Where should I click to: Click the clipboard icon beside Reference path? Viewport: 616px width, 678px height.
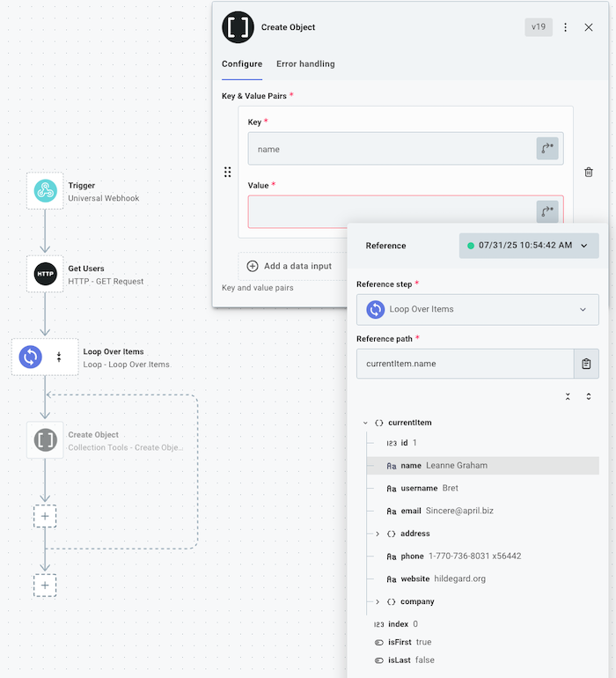pyautogui.click(x=586, y=364)
